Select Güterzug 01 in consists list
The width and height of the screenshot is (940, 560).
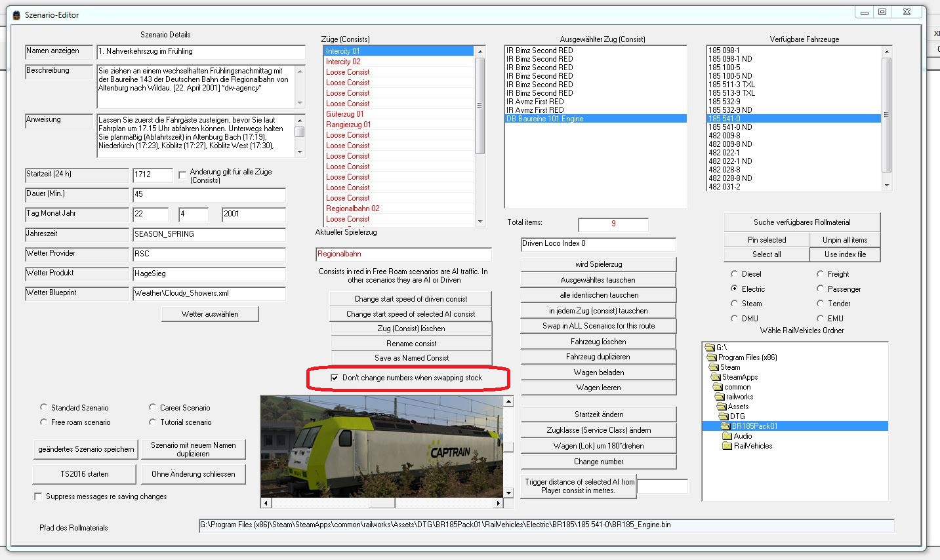tap(344, 114)
